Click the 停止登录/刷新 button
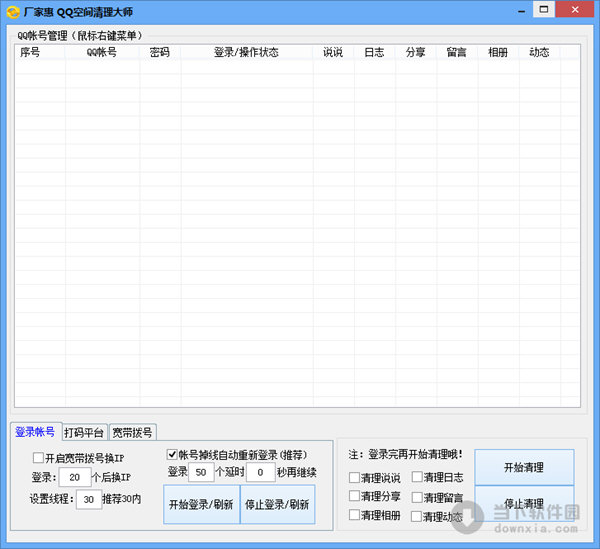This screenshot has width=600, height=549. 277,504
